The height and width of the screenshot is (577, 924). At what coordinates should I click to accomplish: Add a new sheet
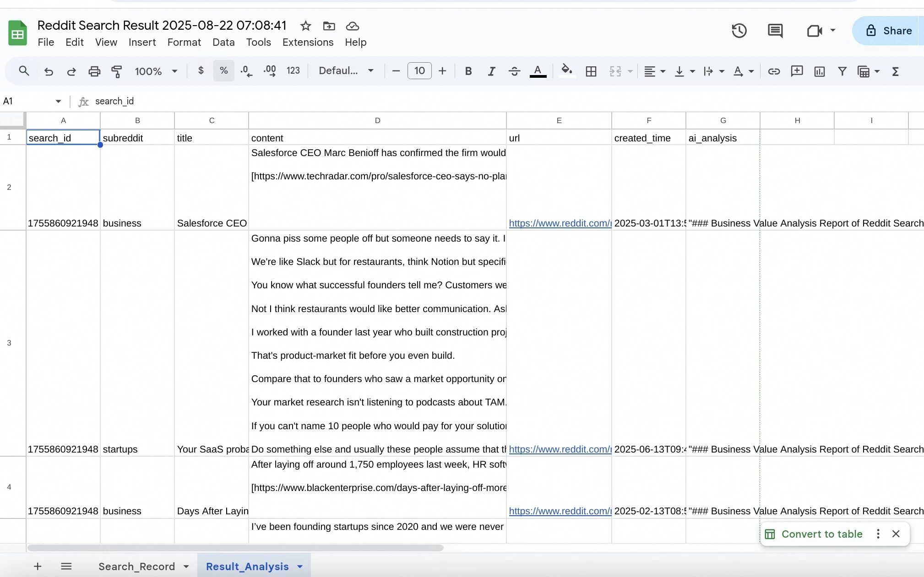(x=38, y=566)
